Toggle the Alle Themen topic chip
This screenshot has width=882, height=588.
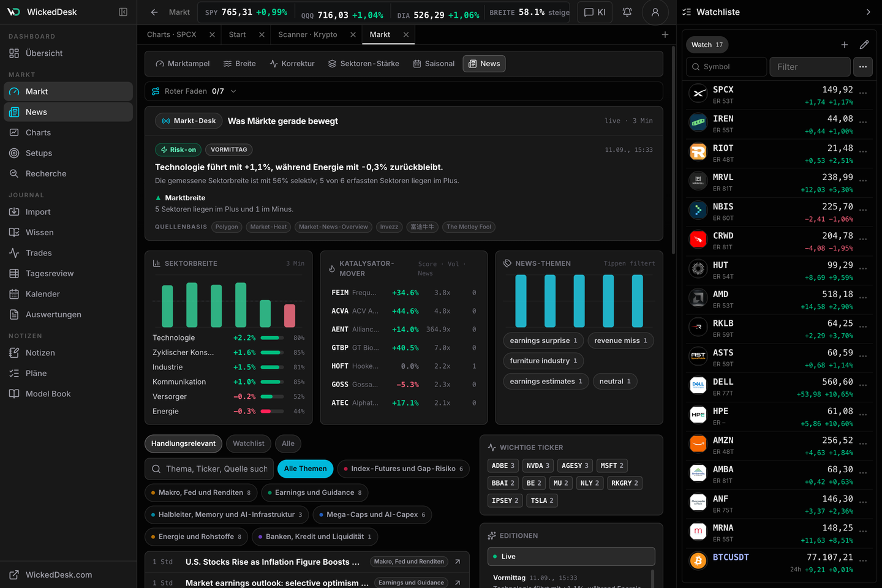coord(305,469)
